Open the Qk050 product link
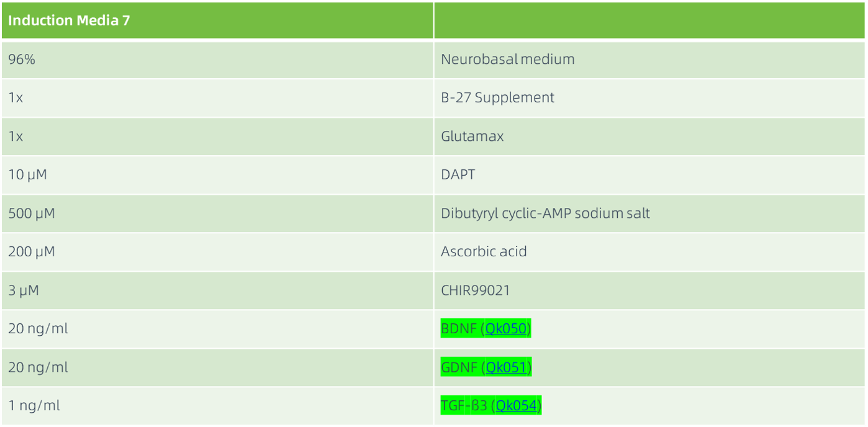Viewport: 868px width, 427px height. click(507, 329)
